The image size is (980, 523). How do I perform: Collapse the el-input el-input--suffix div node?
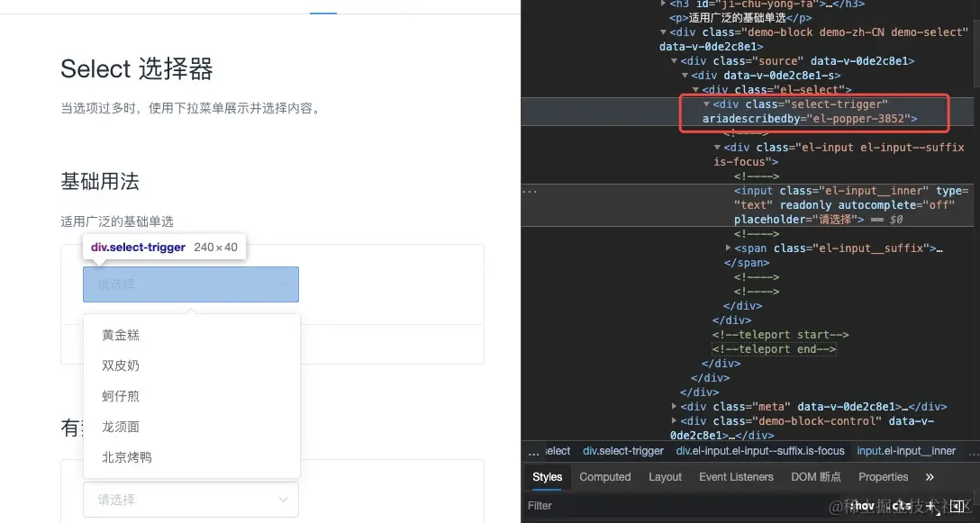point(718,148)
